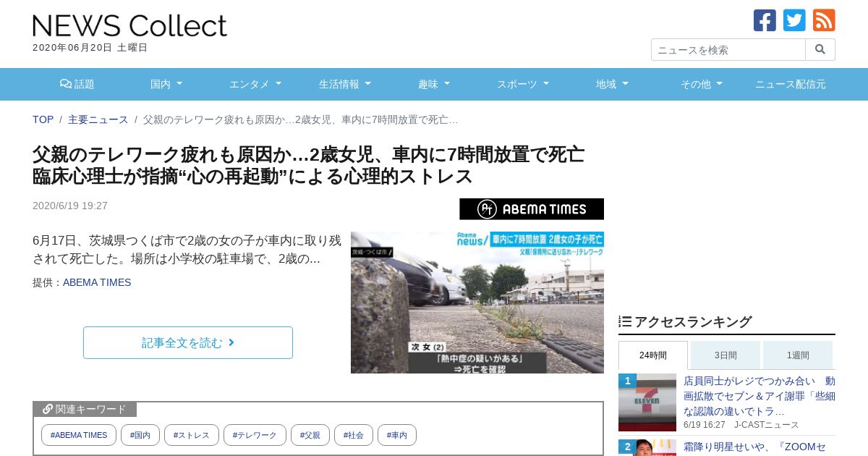Switch ranking to 3日間 tab
The image size is (868, 456).
(726, 355)
